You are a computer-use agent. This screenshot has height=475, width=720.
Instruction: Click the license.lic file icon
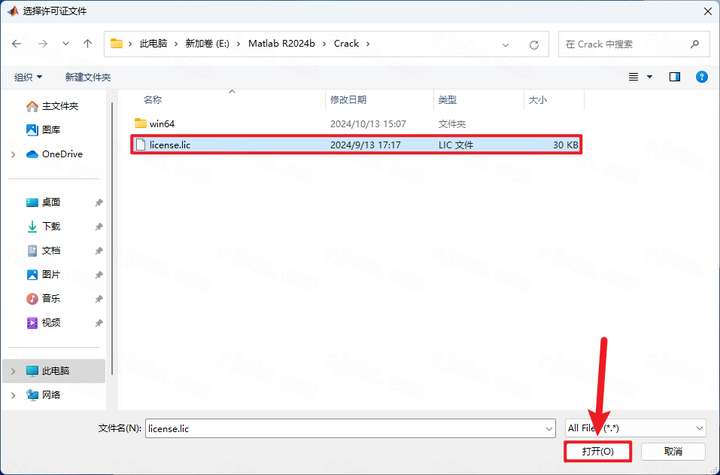coord(141,145)
